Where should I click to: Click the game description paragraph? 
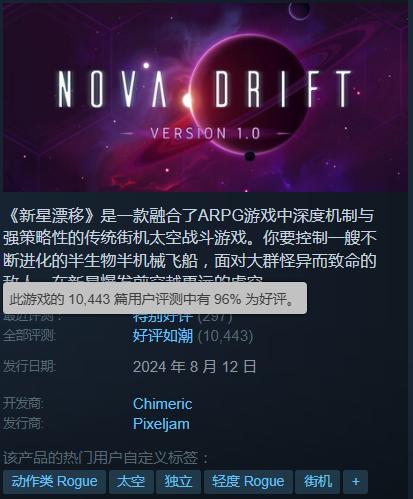pos(190,245)
